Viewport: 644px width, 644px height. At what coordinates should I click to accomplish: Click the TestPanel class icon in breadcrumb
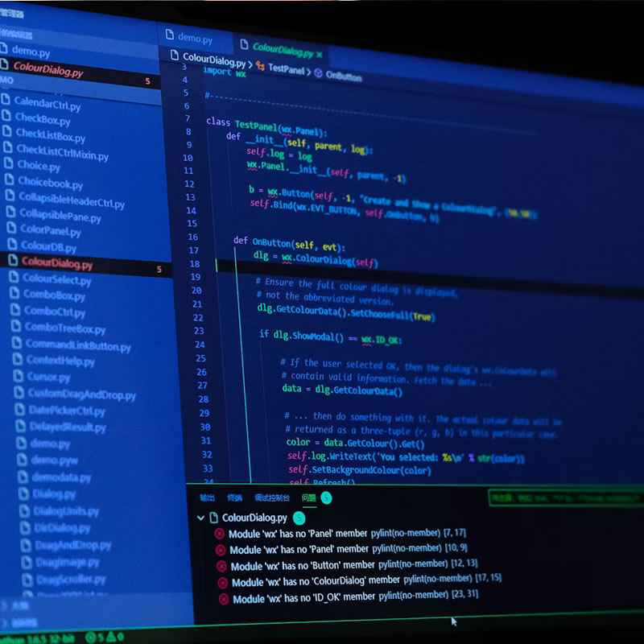259,69
